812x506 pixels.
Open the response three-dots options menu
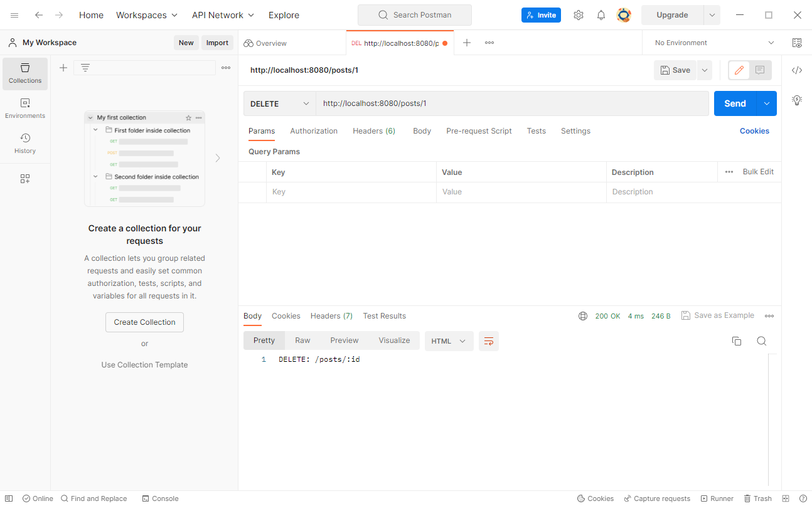tap(769, 316)
